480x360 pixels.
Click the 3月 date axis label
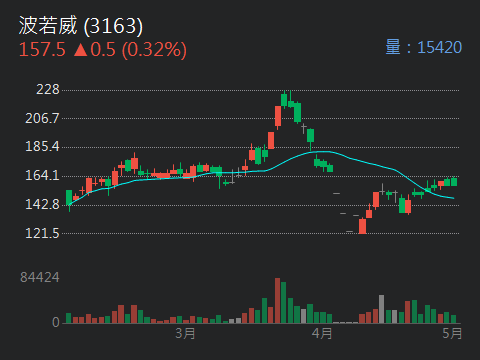click(185, 333)
